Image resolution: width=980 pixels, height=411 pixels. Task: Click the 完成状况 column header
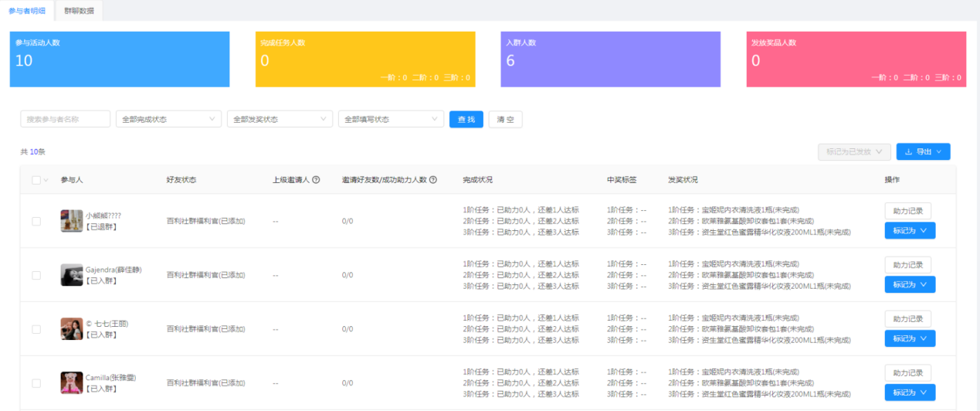tap(477, 180)
